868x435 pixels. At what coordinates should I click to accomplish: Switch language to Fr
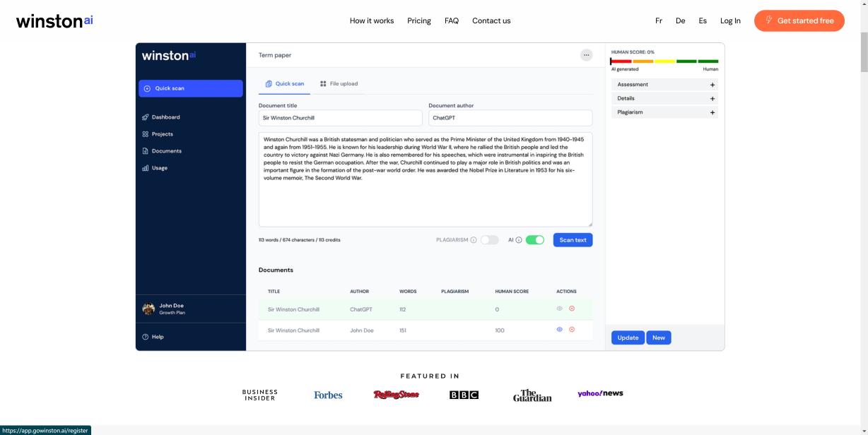click(659, 20)
